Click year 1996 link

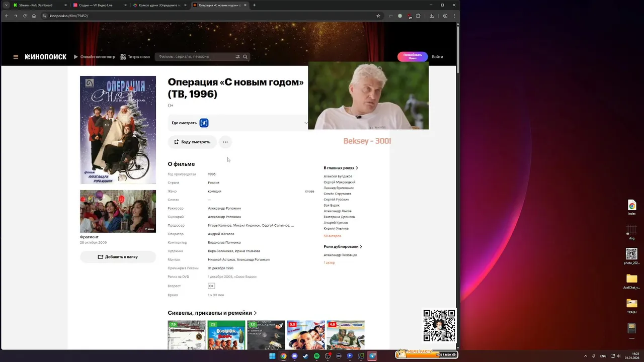(212, 174)
